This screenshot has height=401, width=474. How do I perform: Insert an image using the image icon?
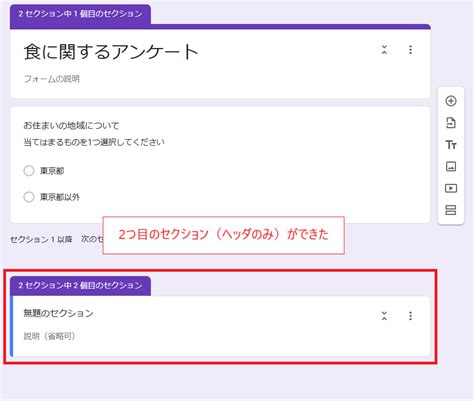coord(451,166)
